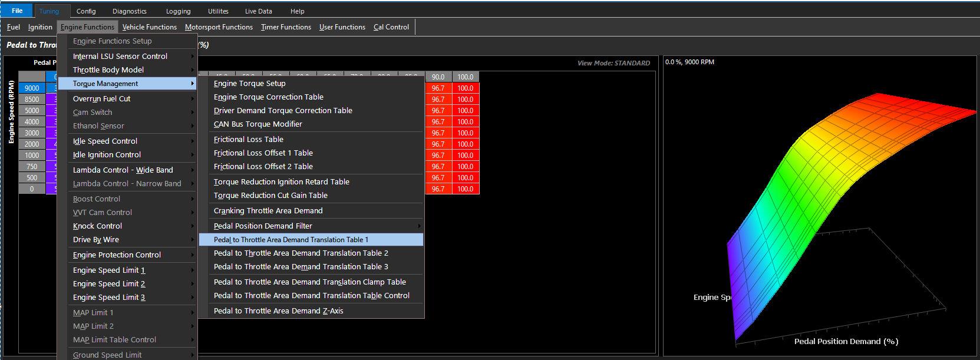Screen dimensions: 980x360
Task: Open the Fuel menu
Action: pyautogui.click(x=14, y=27)
